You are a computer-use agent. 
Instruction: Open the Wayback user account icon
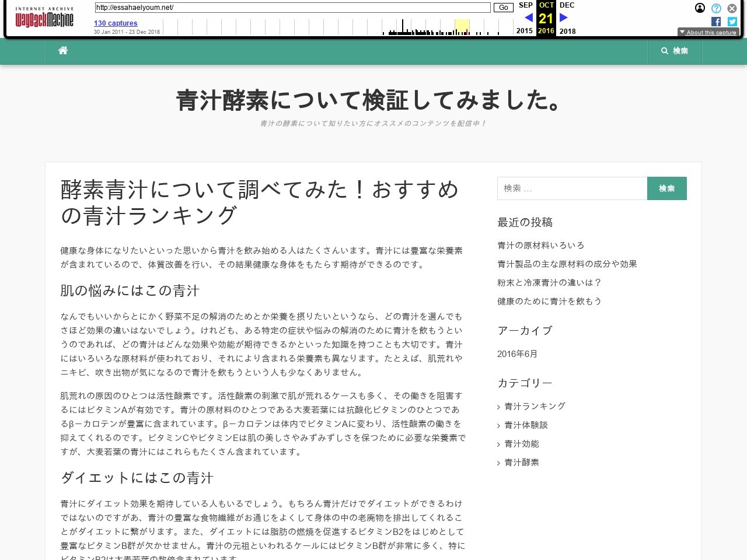point(700,8)
